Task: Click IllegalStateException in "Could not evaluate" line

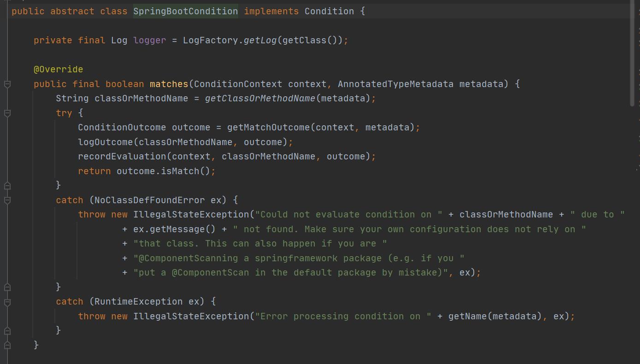Action: click(x=191, y=214)
